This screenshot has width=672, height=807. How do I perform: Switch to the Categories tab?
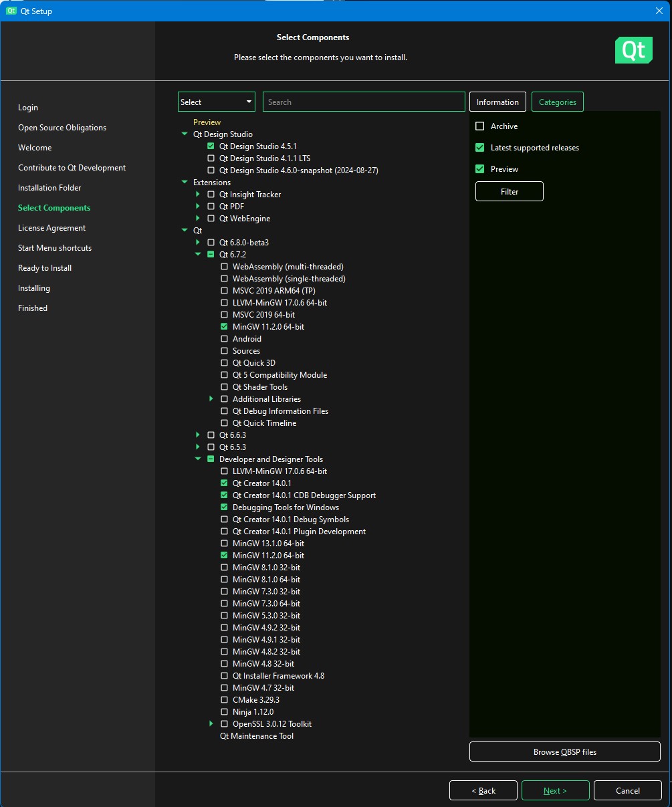point(558,102)
